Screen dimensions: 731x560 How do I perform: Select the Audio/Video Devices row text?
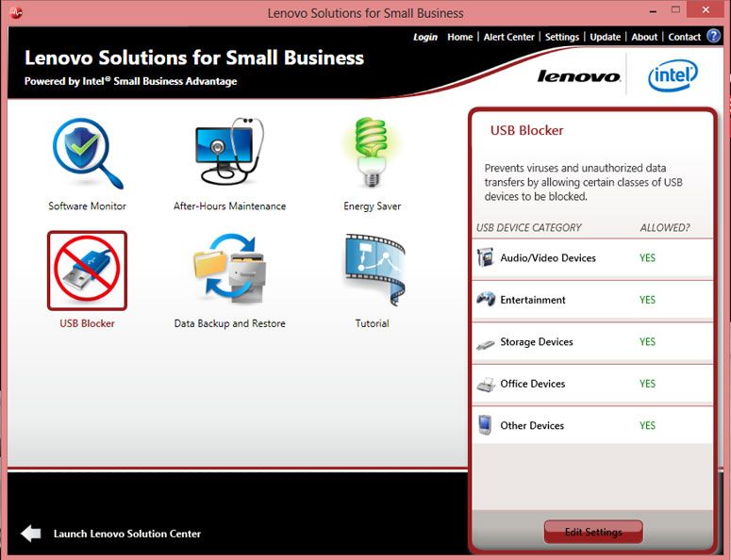[548, 257]
